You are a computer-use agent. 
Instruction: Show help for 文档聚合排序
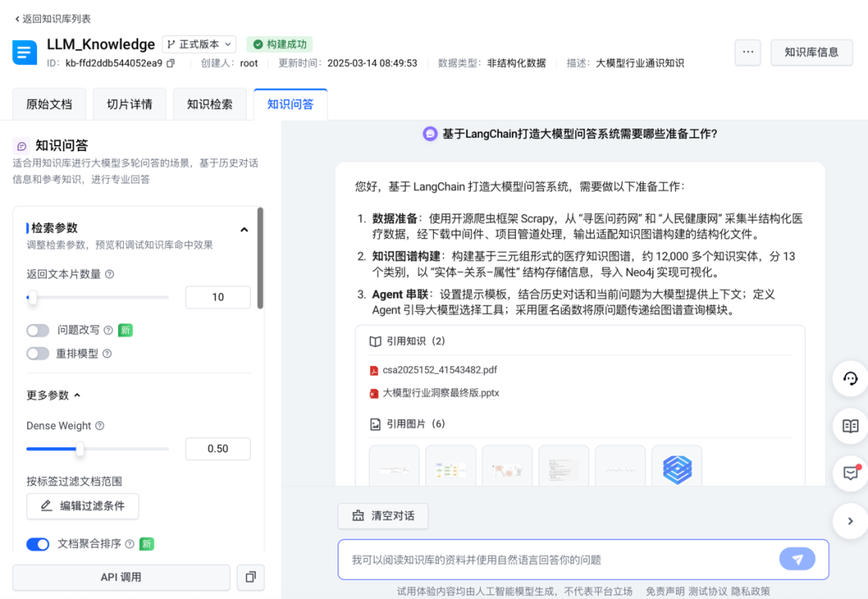pyautogui.click(x=129, y=544)
